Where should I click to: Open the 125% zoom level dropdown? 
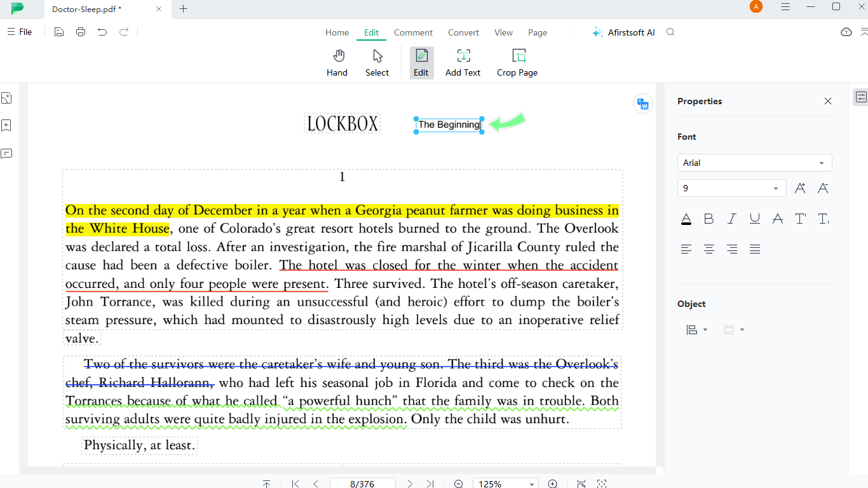tap(506, 484)
